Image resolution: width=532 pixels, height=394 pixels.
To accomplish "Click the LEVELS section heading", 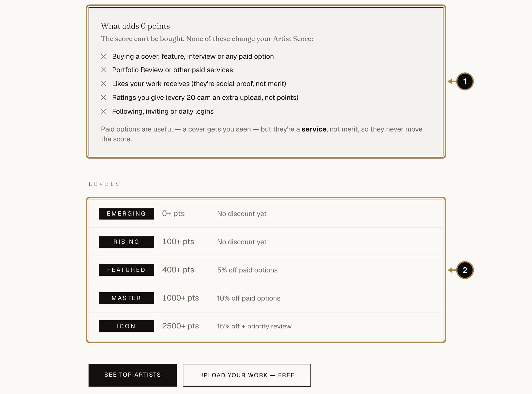I will 104,184.
